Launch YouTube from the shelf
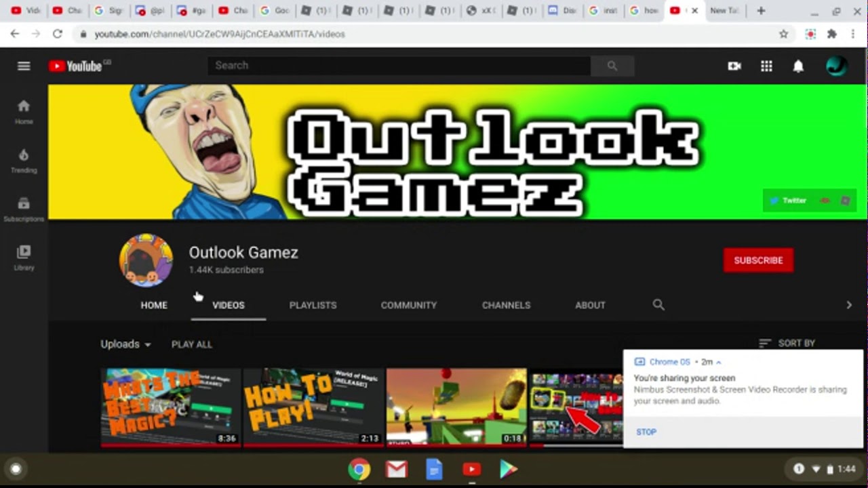Image resolution: width=868 pixels, height=488 pixels. pos(472,469)
